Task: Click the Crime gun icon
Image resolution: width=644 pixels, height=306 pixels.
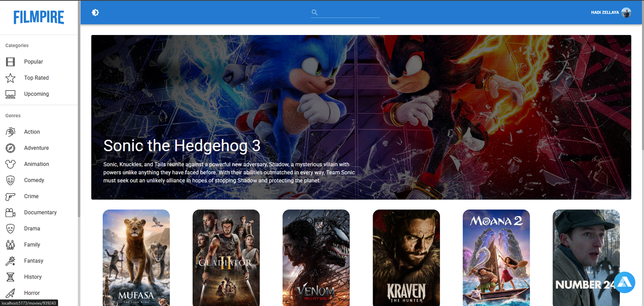Action: (x=10, y=196)
